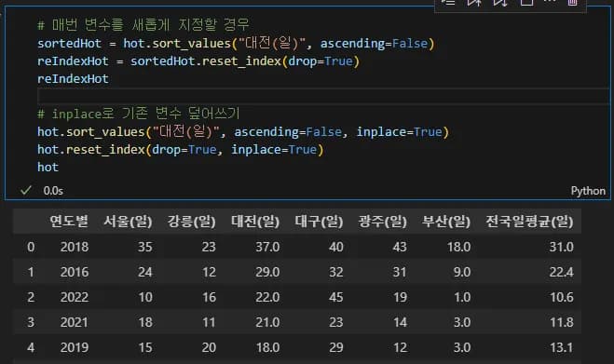Click the 45 value in the 2022 row
The image size is (614, 364).
pyautogui.click(x=336, y=297)
